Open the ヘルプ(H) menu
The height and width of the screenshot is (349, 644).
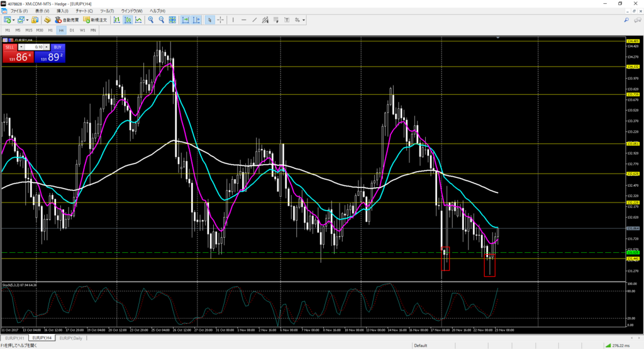pyautogui.click(x=157, y=11)
